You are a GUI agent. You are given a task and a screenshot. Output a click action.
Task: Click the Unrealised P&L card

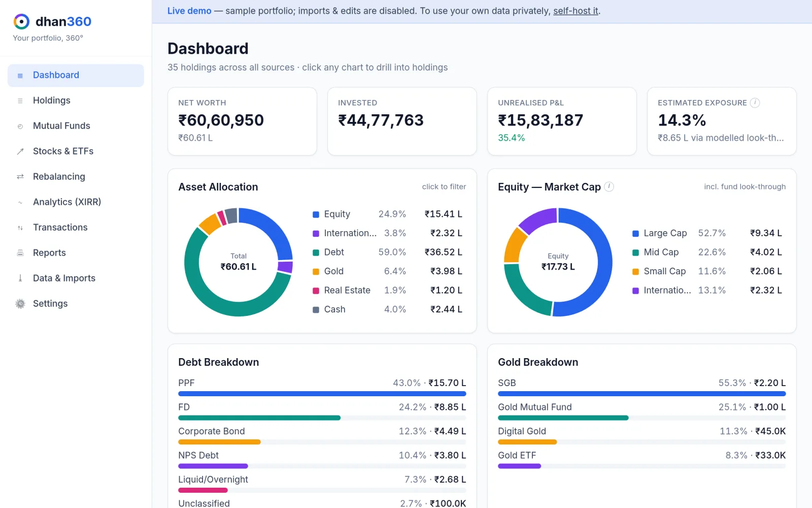pyautogui.click(x=562, y=121)
